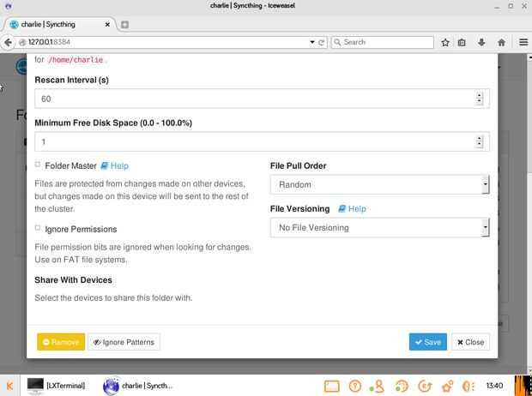This screenshot has height=396, width=532.
Task: Open the Ignore Patterns button
Action: pos(124,342)
